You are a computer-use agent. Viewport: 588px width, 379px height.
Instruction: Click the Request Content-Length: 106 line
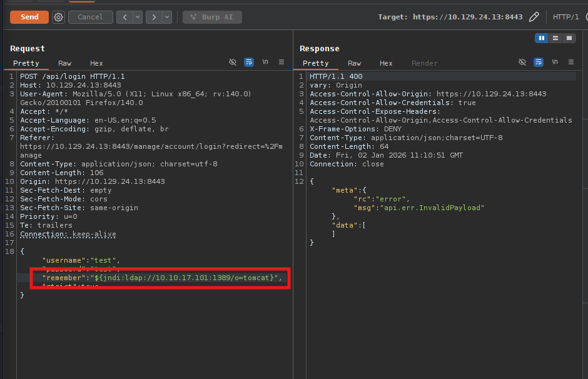click(x=62, y=173)
